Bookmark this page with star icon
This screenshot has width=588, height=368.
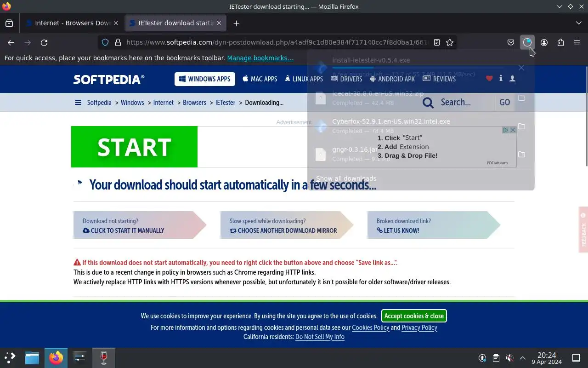450,42
